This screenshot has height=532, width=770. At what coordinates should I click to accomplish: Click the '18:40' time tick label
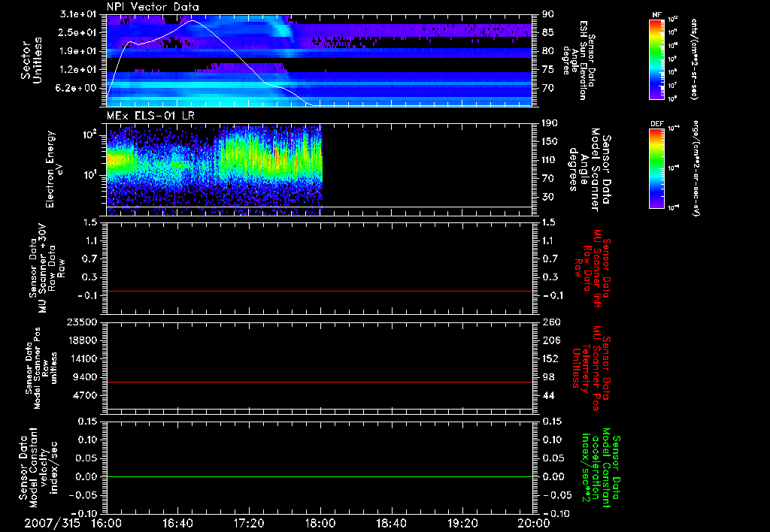tap(391, 523)
